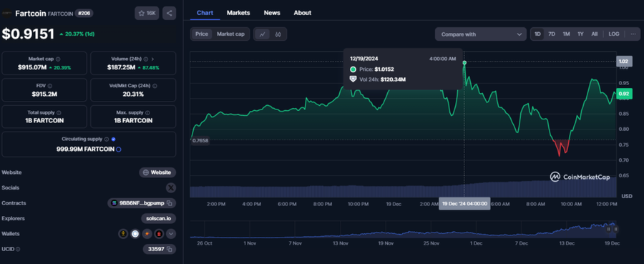Show the Max. supply info icon
This screenshot has height=264, width=644.
pyautogui.click(x=147, y=112)
